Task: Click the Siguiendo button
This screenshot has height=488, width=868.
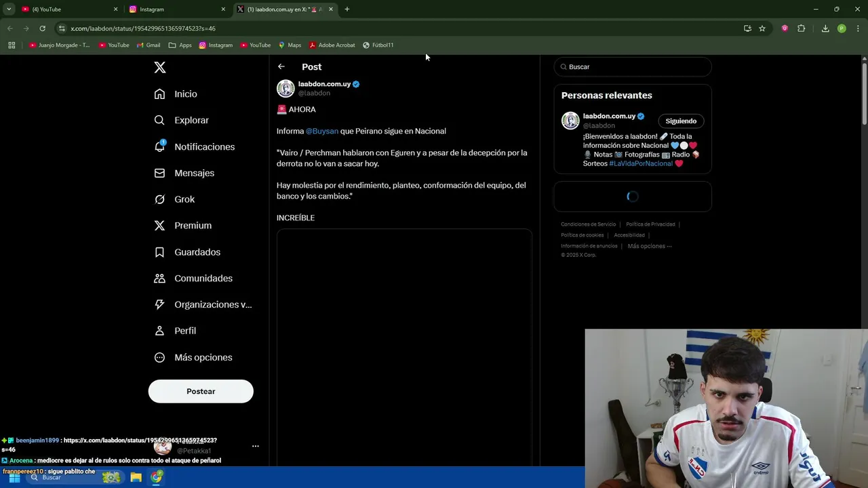Action: (681, 121)
